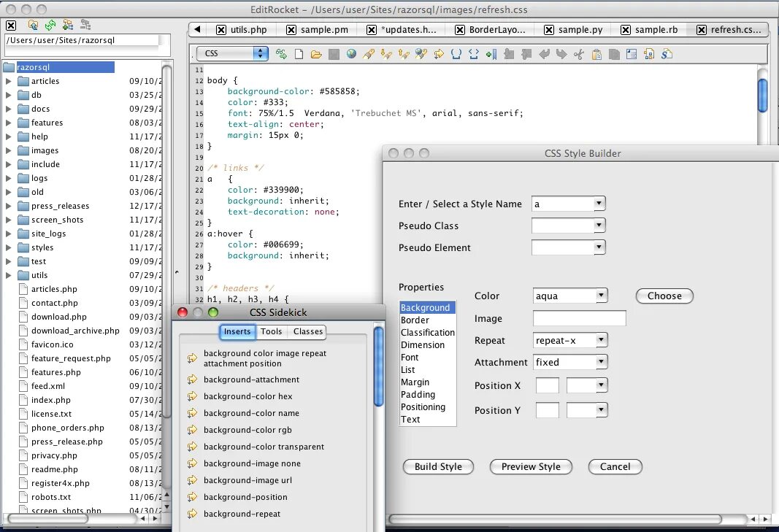779x532 pixels.
Task: Go up one directory with the folder arrow icon
Action: (33, 25)
